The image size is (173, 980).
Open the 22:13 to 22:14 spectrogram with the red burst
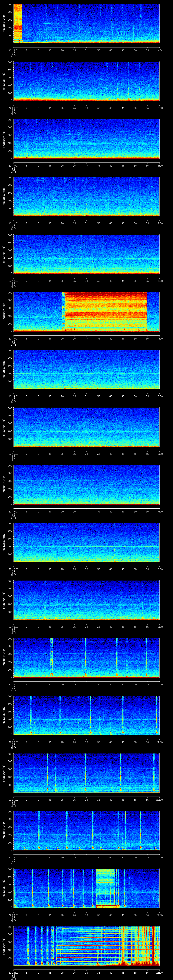pos(86,312)
